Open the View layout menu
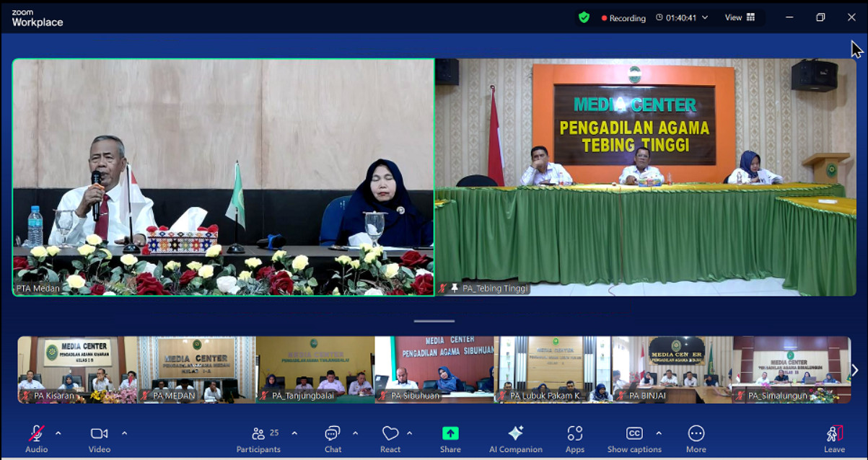 (740, 18)
